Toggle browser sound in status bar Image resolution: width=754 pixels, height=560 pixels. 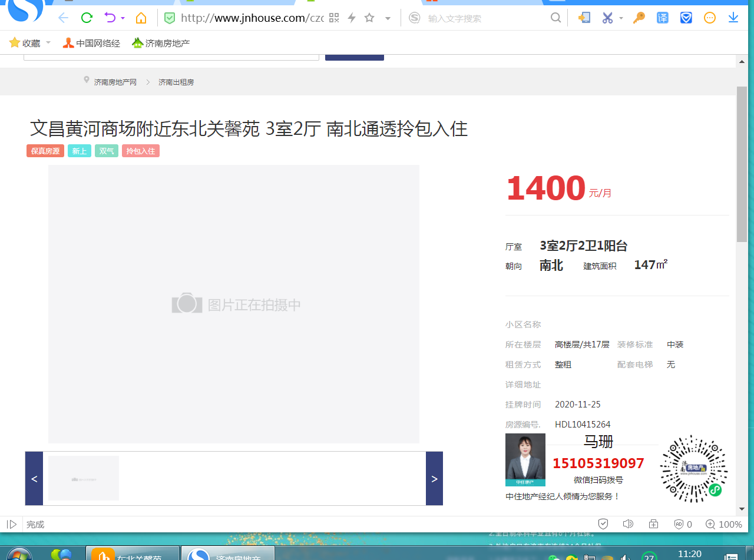pyautogui.click(x=628, y=524)
